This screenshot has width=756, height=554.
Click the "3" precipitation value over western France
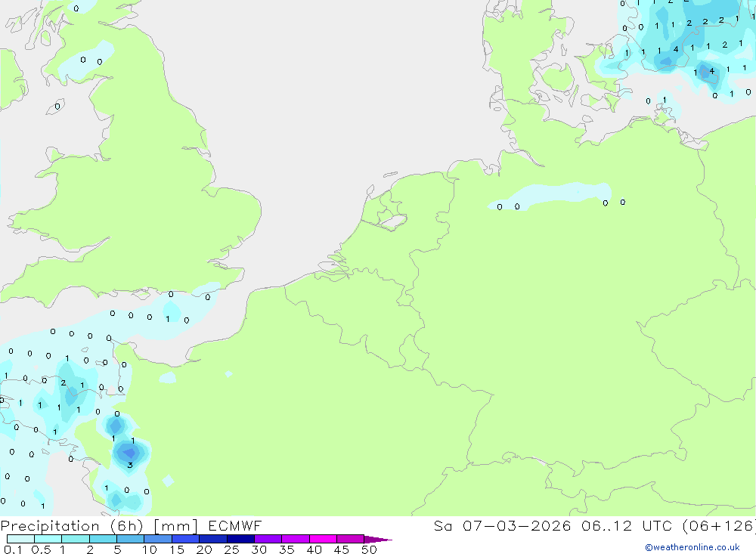click(130, 466)
